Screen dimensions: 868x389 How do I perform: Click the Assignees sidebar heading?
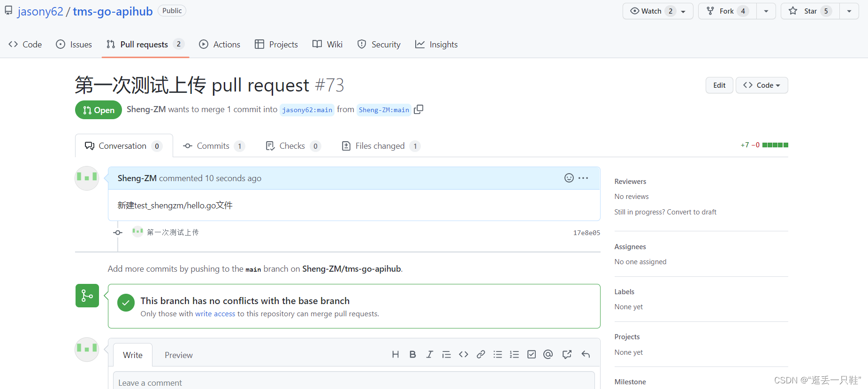(x=630, y=247)
